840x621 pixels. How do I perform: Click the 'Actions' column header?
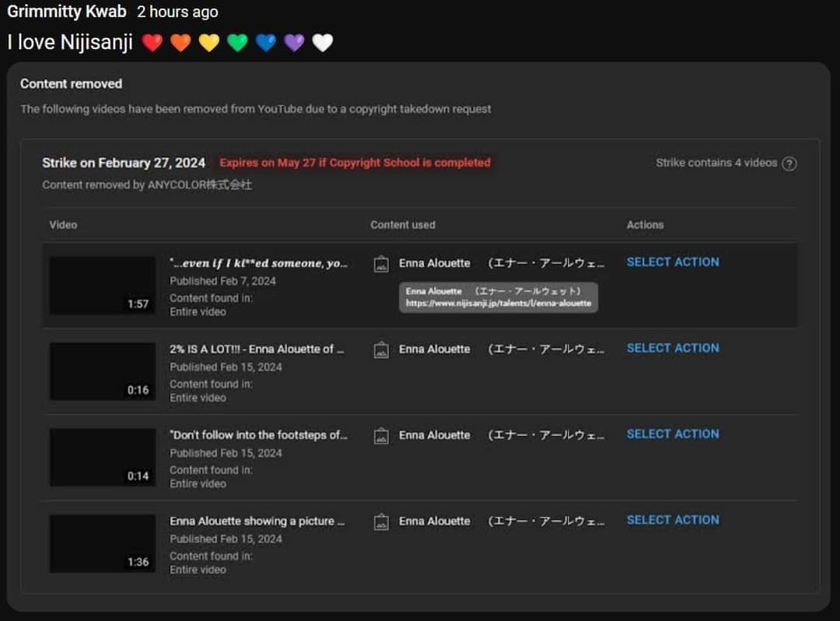[x=645, y=225]
